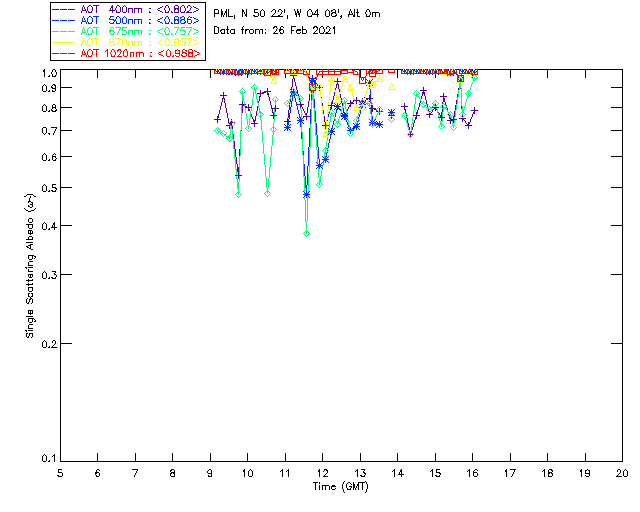Click the y-axis label 0.4
Screen dimensions: 640x512
click(x=49, y=226)
